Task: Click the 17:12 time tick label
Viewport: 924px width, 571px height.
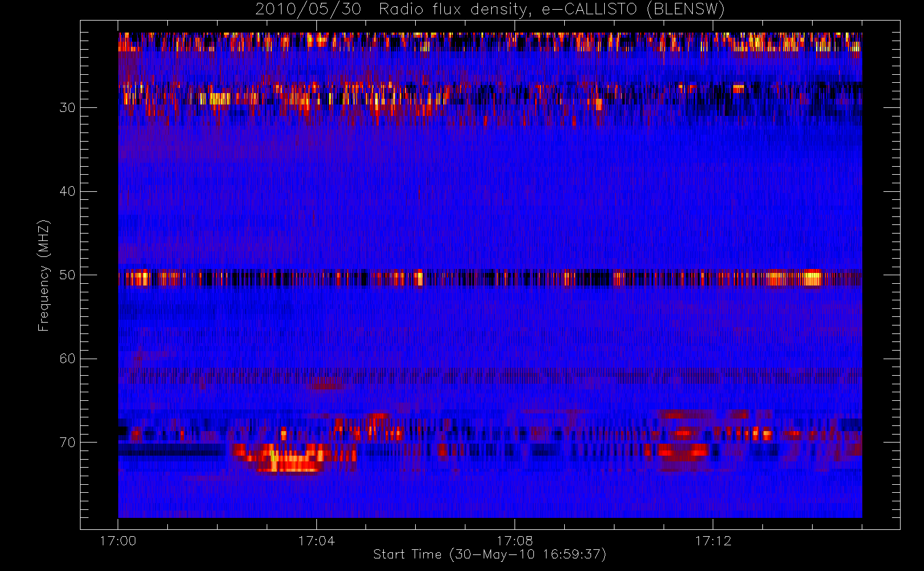Action: point(713,541)
